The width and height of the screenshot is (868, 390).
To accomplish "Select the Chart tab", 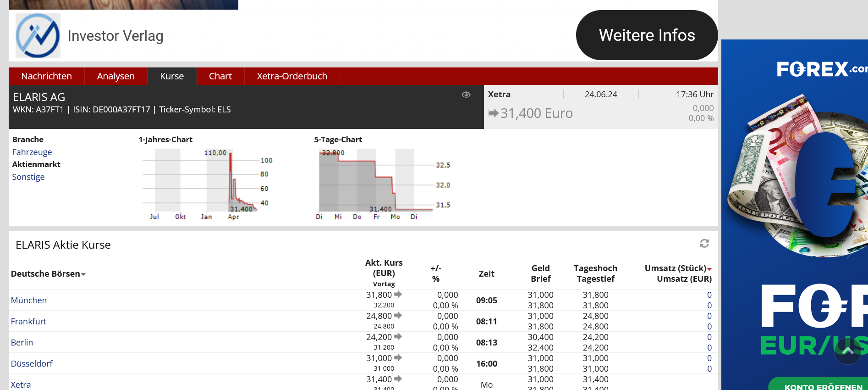I will click(x=220, y=76).
